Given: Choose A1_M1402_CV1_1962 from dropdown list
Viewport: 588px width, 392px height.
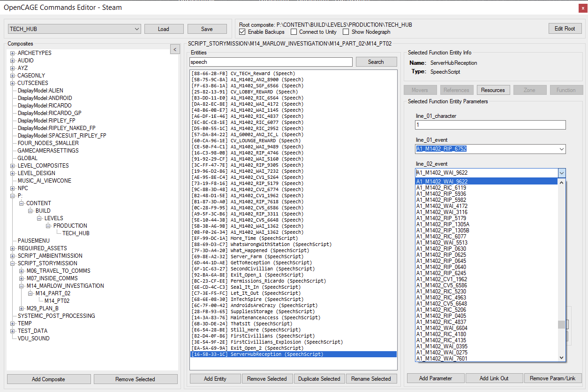Looking at the screenshot, I should (x=486, y=279).
